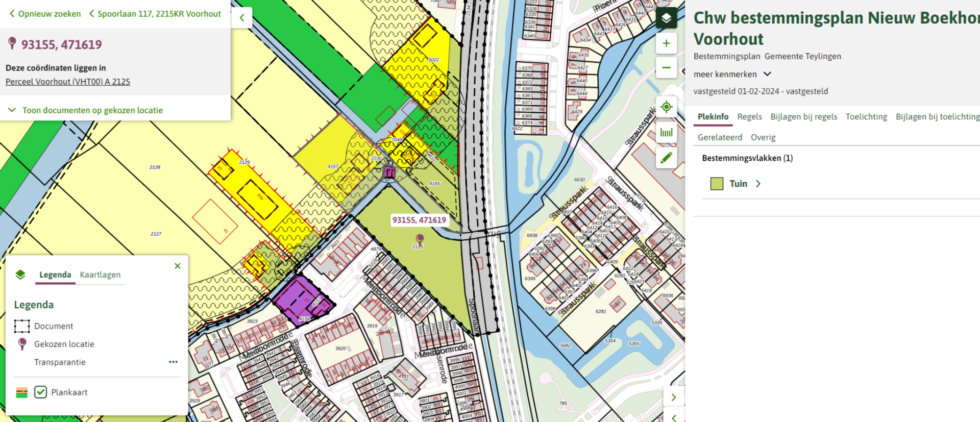This screenshot has width=980, height=422.
Task: Switch to the Regels tab
Action: coord(749,117)
